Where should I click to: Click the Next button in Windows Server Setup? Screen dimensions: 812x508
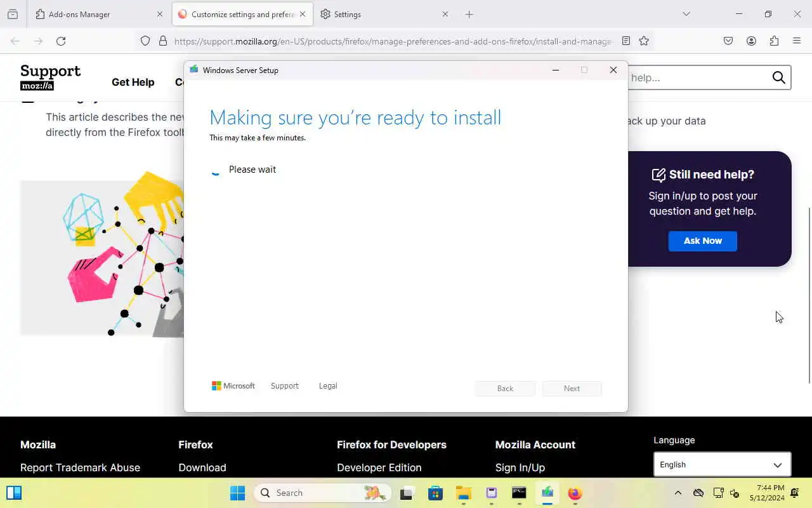tap(572, 389)
